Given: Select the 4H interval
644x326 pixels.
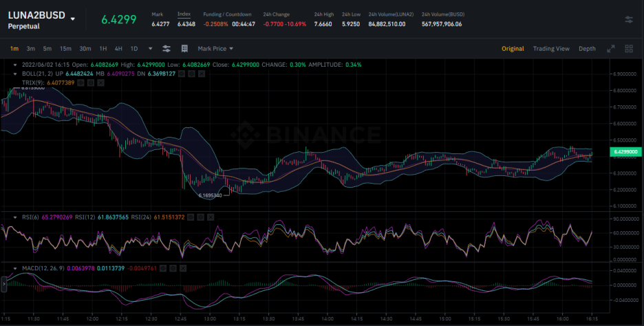Looking at the screenshot, I should (118, 48).
